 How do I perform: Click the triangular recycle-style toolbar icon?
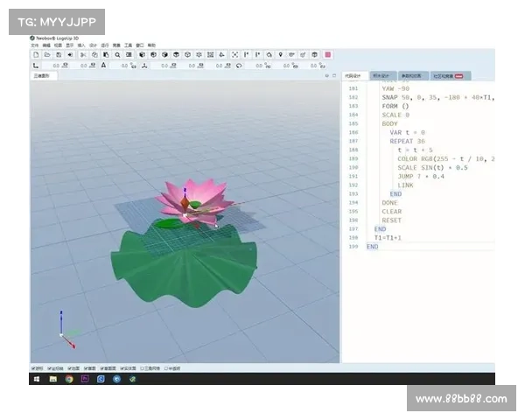(x=221, y=54)
